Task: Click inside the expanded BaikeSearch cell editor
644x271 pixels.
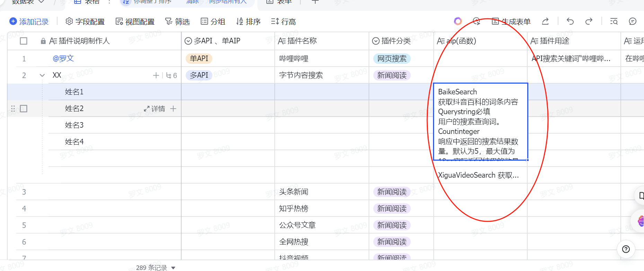Action: tap(480, 121)
